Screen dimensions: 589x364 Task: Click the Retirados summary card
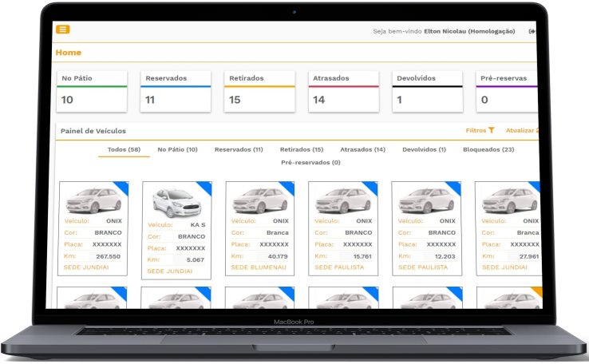(x=259, y=91)
